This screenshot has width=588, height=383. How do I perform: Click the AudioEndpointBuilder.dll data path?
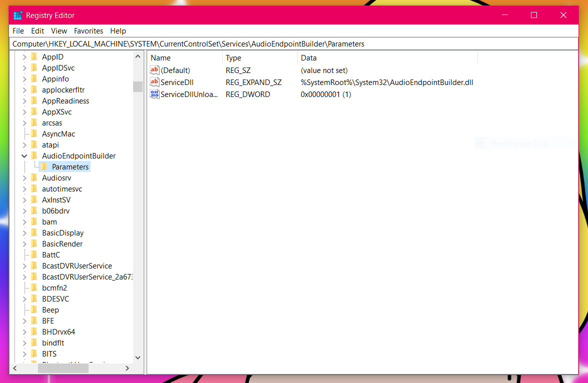pos(387,82)
